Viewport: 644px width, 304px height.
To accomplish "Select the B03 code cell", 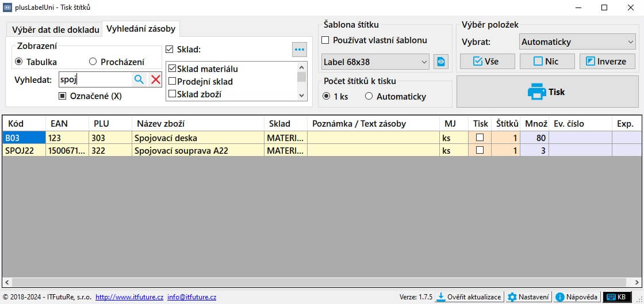I will click(24, 138).
